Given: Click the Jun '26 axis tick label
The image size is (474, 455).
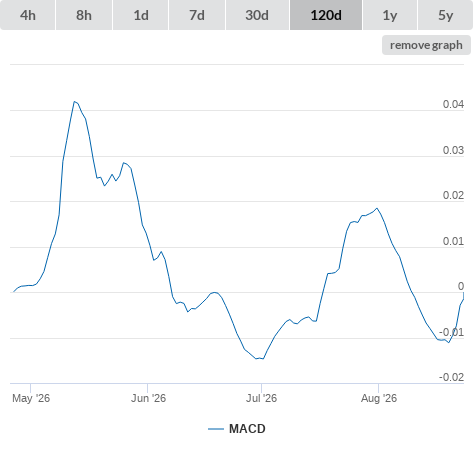Looking at the screenshot, I should click(148, 398).
